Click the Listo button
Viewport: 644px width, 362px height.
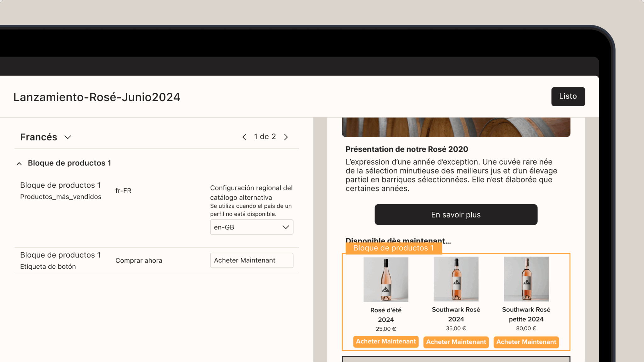[x=568, y=96]
